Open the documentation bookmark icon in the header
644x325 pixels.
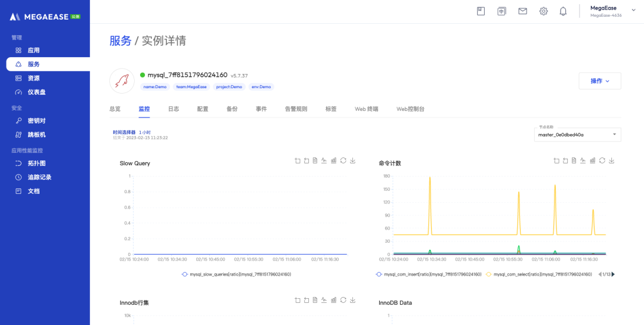pos(481,11)
